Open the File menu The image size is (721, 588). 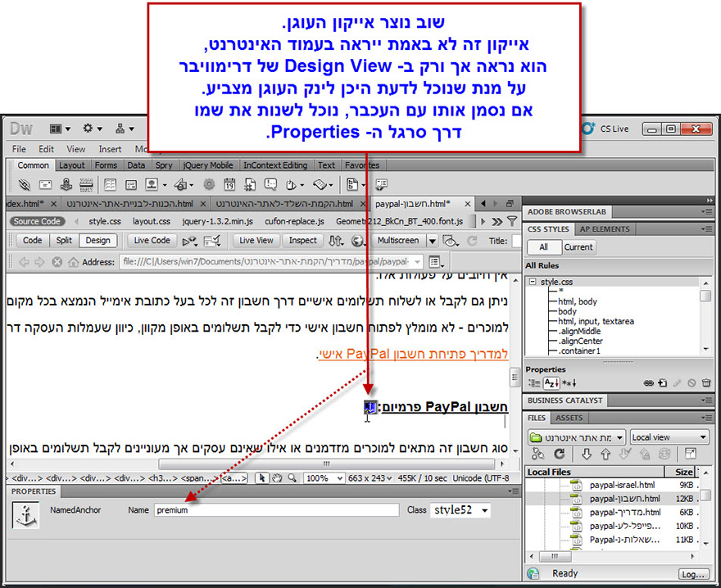pos(19,149)
